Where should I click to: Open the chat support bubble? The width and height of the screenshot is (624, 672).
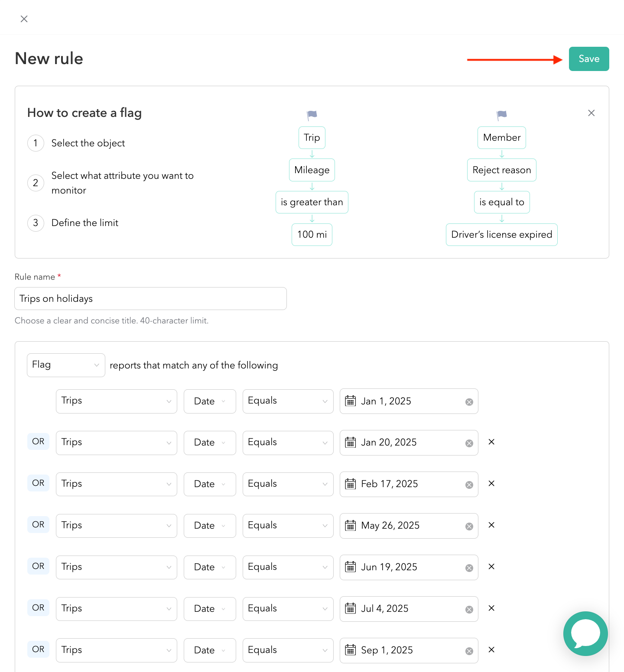pos(585,633)
